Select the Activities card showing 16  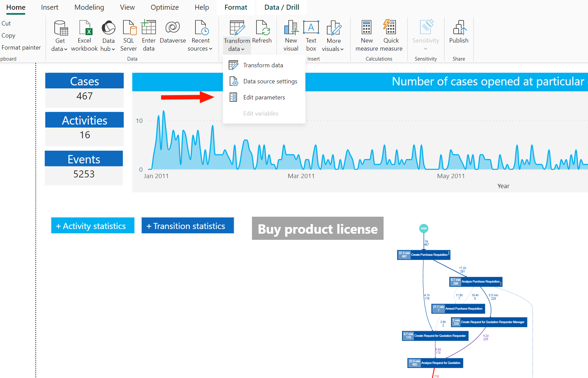tap(84, 129)
